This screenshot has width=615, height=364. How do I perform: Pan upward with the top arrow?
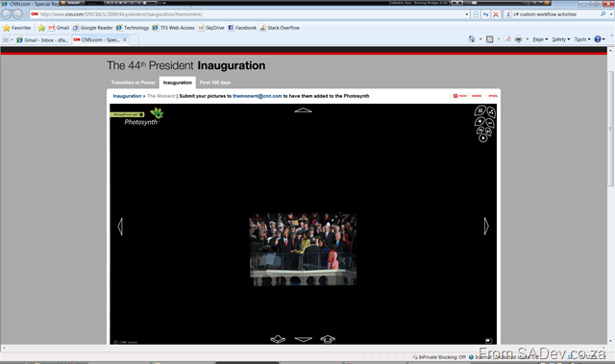click(x=304, y=110)
